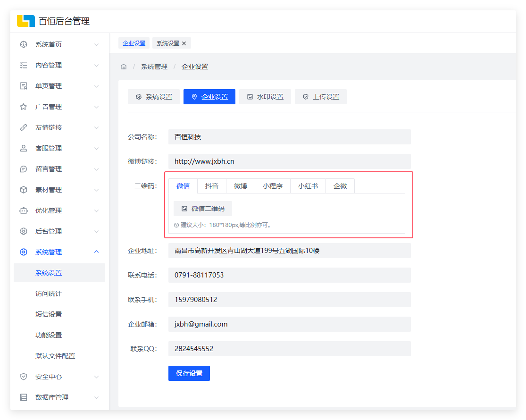This screenshot has height=420, width=526.
Task: Click the 友情链接 chain-link icon
Action: (23, 127)
